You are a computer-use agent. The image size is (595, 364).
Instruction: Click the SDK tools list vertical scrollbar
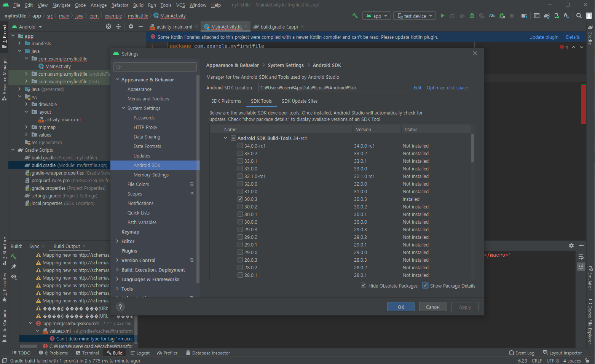(473, 148)
